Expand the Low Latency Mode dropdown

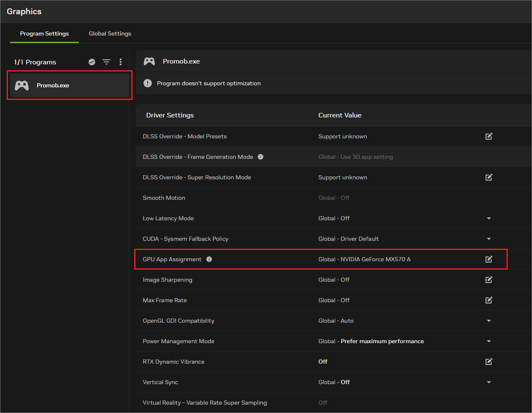tap(489, 218)
